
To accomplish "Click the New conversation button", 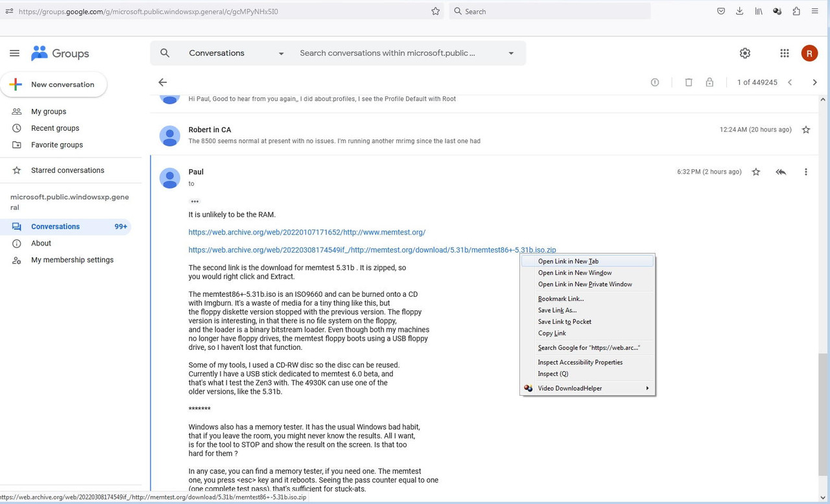I will pyautogui.click(x=54, y=84).
